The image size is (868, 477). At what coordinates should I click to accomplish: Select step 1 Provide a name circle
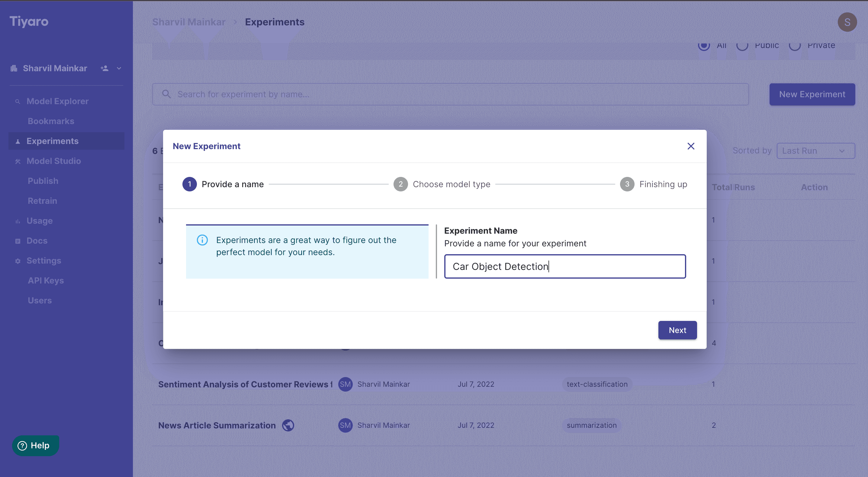[189, 184]
